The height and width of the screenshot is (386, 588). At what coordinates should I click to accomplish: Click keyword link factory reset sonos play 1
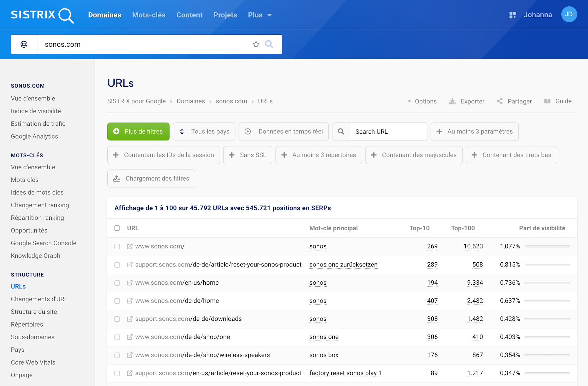tap(345, 373)
